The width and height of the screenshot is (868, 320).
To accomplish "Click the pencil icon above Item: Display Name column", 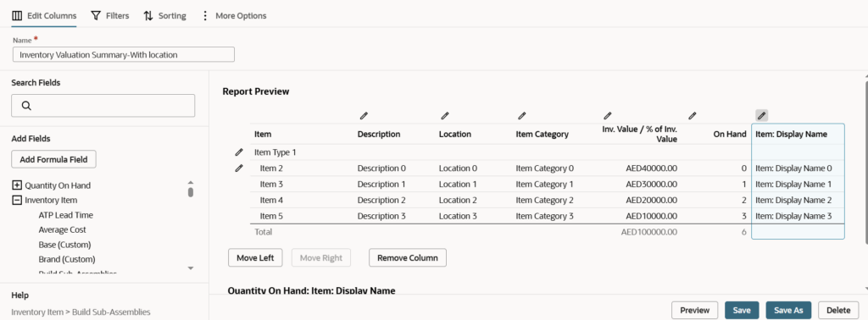I will tap(762, 115).
